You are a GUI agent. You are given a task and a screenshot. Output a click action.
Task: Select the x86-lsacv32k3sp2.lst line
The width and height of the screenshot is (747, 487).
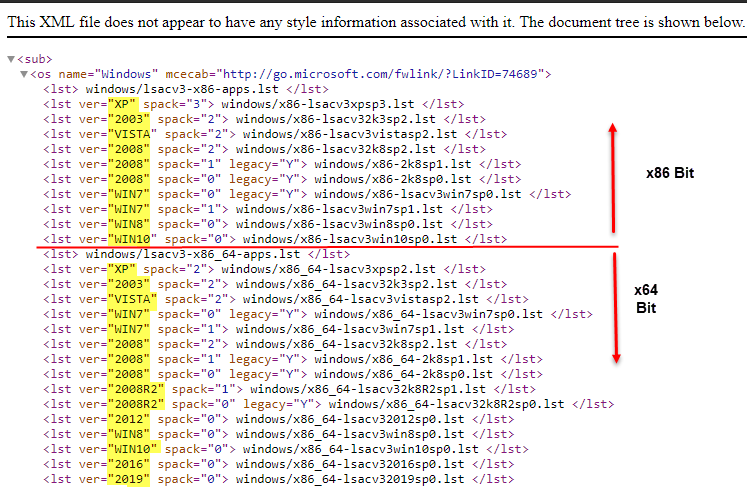pyautogui.click(x=264, y=119)
